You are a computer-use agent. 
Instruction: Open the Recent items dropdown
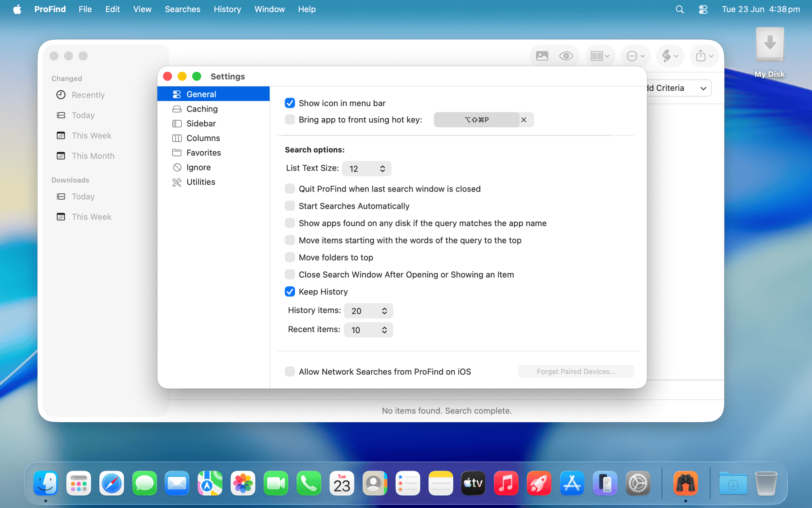point(368,330)
